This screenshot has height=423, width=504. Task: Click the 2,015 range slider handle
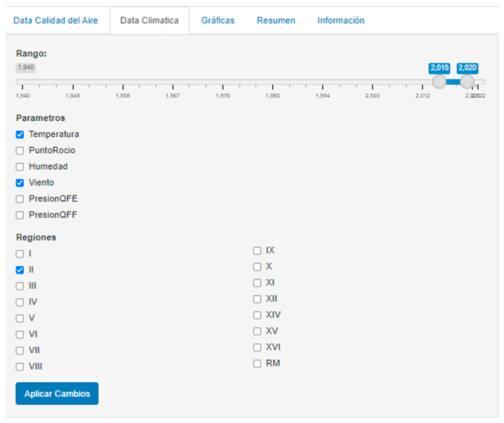click(x=439, y=82)
